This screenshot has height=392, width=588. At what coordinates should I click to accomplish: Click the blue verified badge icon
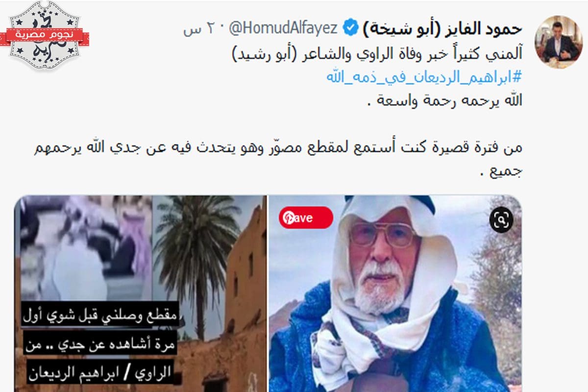350,29
